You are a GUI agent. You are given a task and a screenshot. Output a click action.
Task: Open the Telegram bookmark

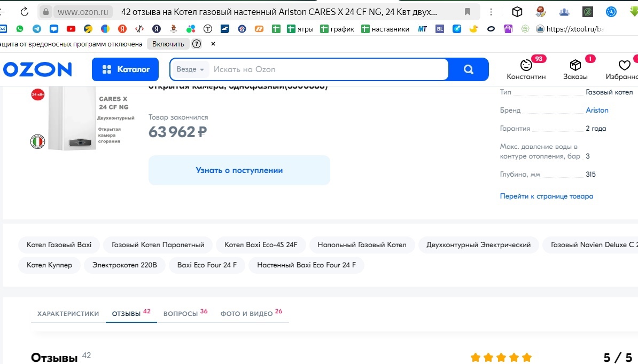click(x=37, y=29)
